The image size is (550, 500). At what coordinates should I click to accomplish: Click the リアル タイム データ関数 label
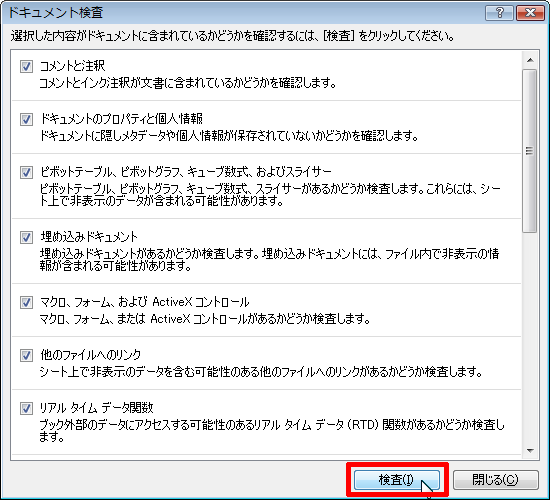click(x=96, y=408)
